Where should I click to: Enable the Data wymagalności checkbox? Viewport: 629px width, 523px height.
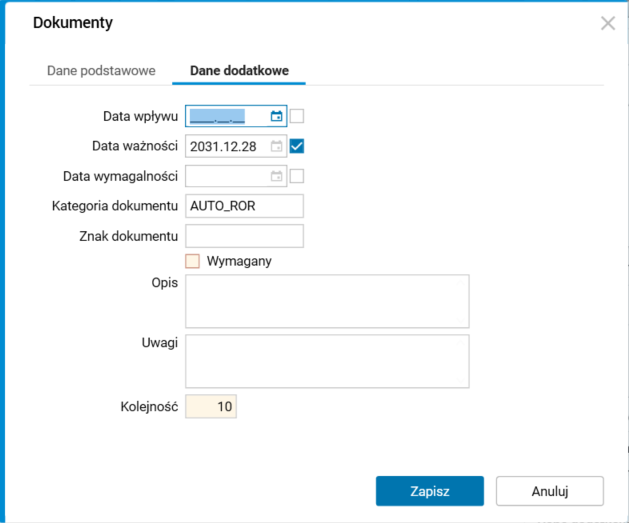[297, 176]
